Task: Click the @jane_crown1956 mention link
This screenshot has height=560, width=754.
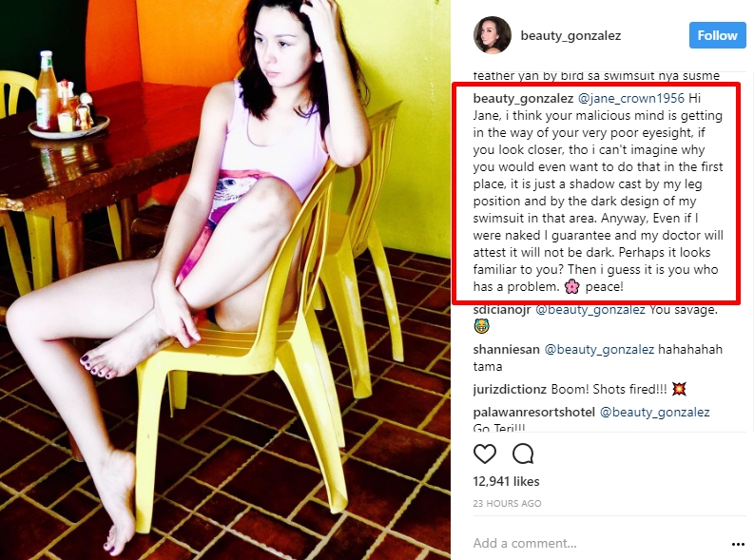Action: [631, 98]
